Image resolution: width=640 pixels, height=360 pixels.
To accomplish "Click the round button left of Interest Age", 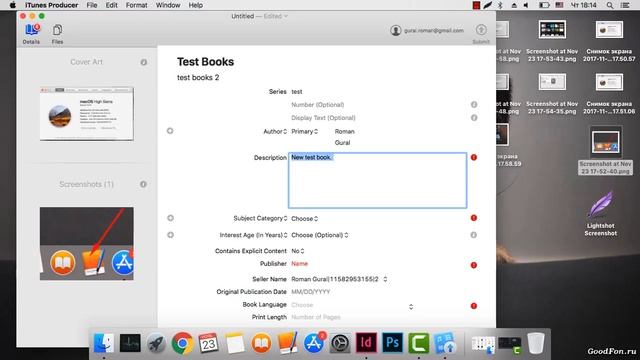I will pos(171,235).
